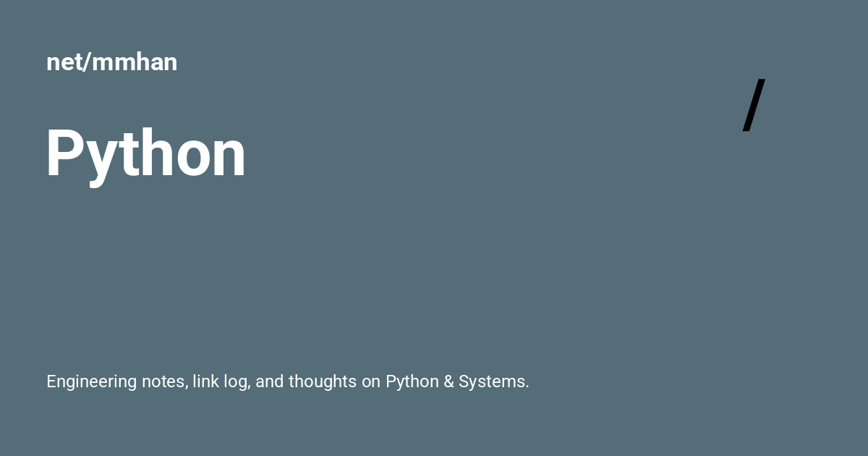The height and width of the screenshot is (456, 868).
Task: Open the net/mmhan site title
Action: (x=111, y=62)
